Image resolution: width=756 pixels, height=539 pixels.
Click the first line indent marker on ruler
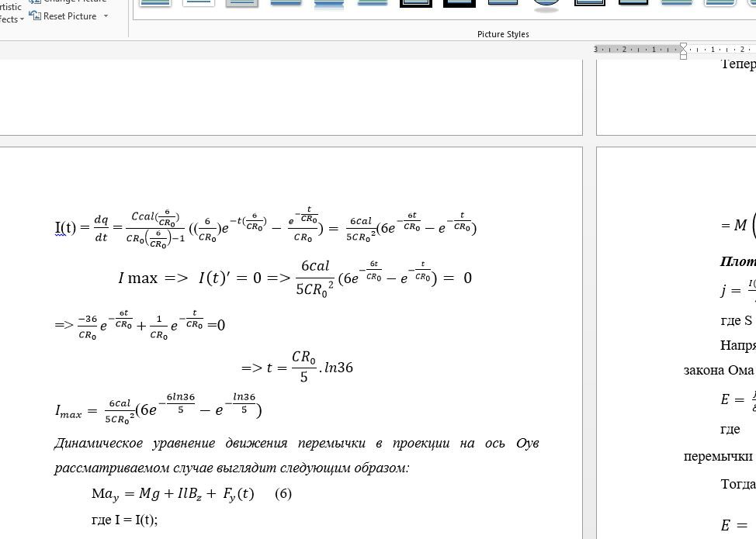683,46
